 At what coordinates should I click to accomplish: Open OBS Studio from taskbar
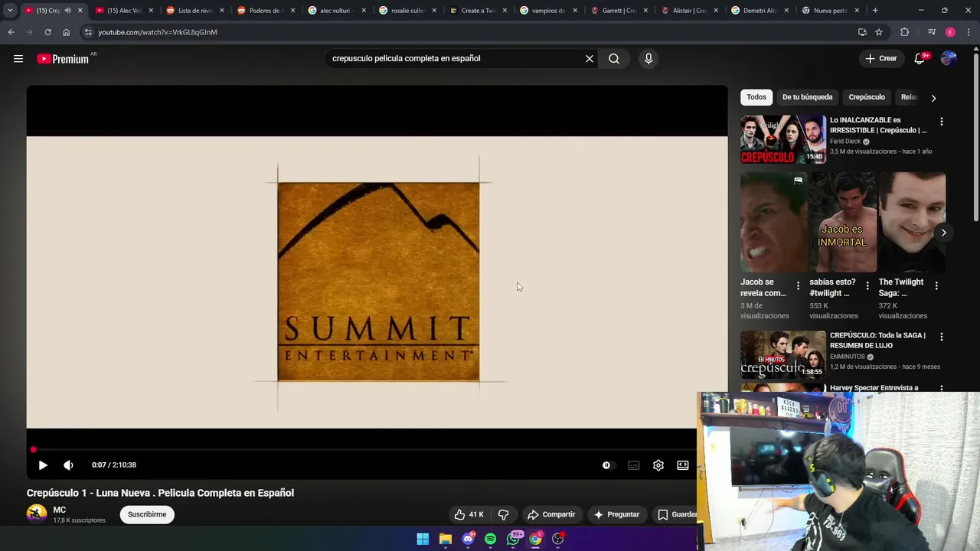click(x=558, y=539)
